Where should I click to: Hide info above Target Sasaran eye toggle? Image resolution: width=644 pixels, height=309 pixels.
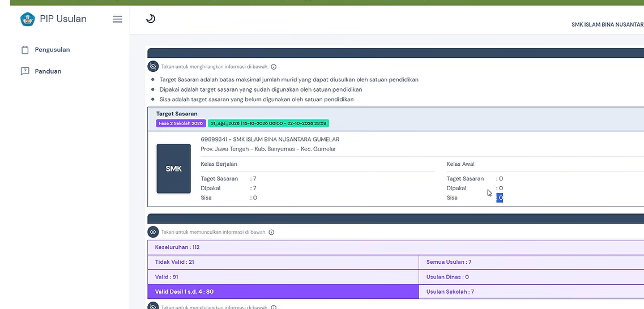pyautogui.click(x=153, y=66)
